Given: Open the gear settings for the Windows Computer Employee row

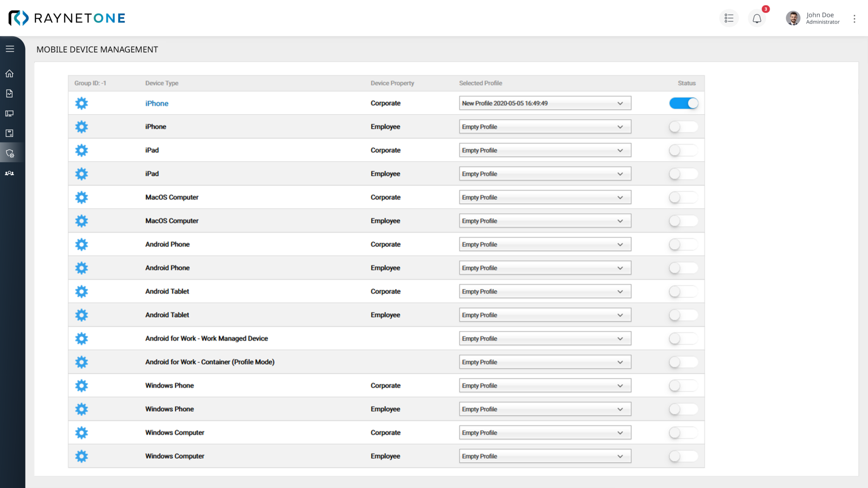Looking at the screenshot, I should point(81,456).
